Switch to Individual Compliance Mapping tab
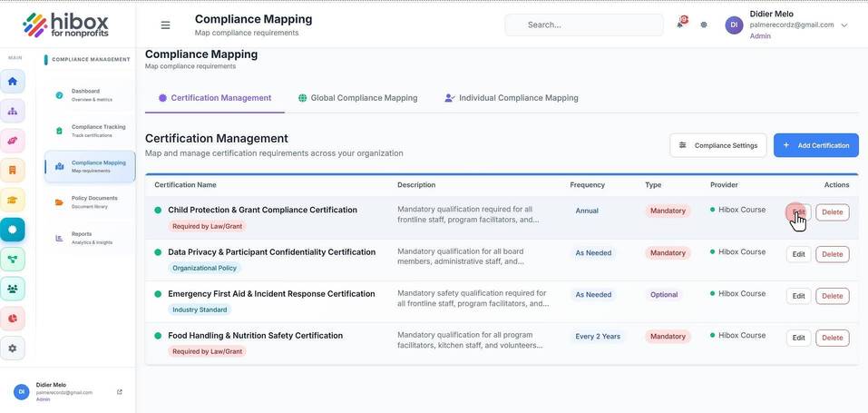Screen dimensions: 868x413 click(512, 98)
